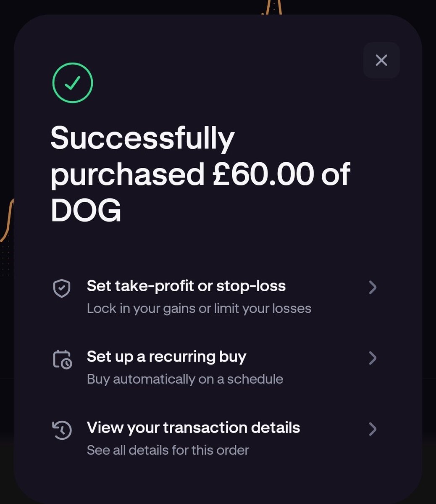436x504 pixels.
Task: Open Set up a recurring buy
Action: point(166,356)
